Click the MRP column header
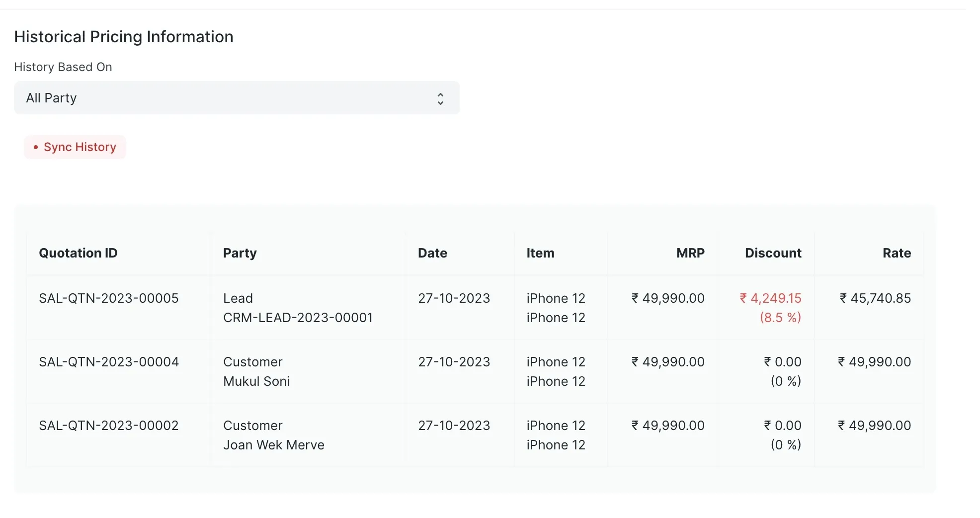 point(690,253)
